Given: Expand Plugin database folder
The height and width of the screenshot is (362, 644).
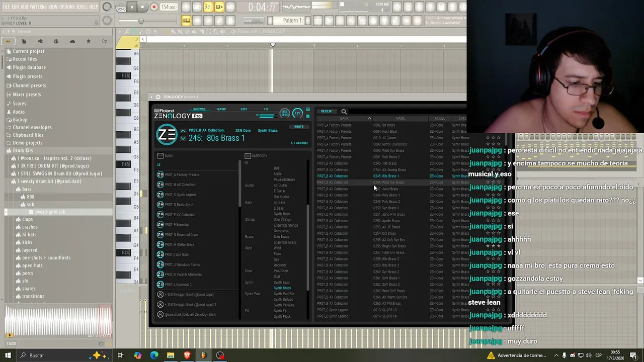Looking at the screenshot, I should click(29, 67).
